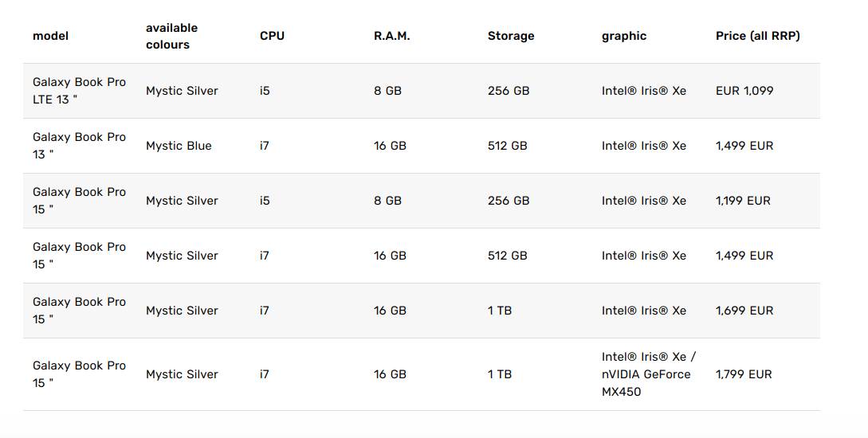The width and height of the screenshot is (868, 438).
Task: Select 16 GB RAM in the 1,799 EUR row
Action: click(x=390, y=374)
